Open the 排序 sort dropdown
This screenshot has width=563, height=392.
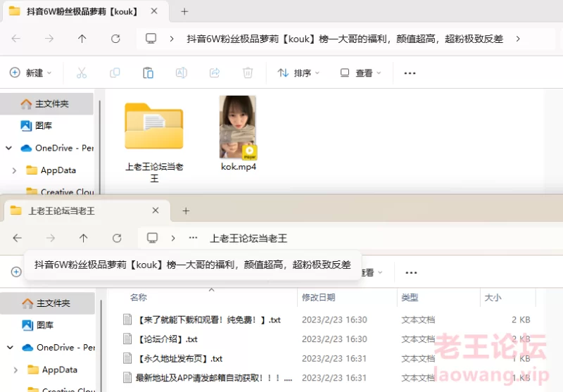[x=298, y=72]
